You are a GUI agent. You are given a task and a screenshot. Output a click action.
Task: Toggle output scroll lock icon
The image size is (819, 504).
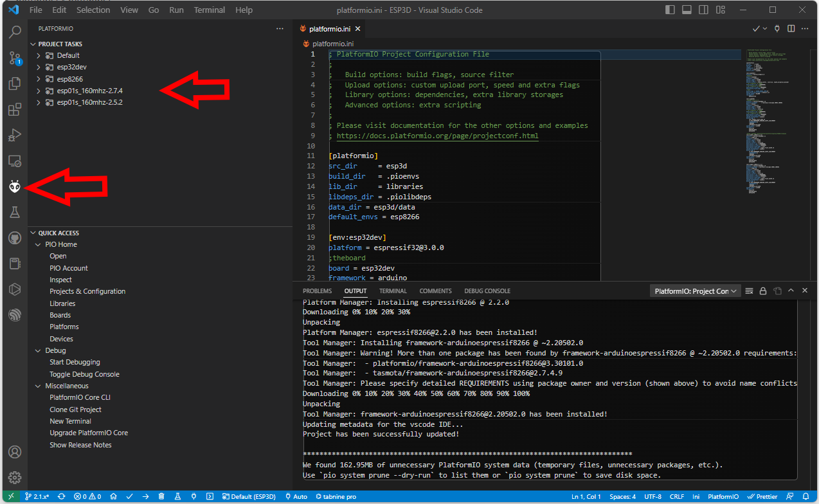click(x=763, y=291)
